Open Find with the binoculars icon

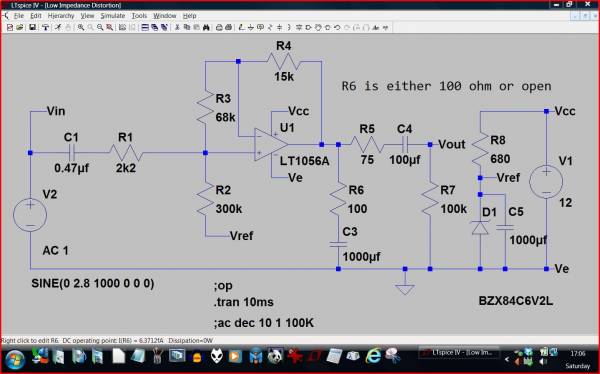click(x=206, y=28)
